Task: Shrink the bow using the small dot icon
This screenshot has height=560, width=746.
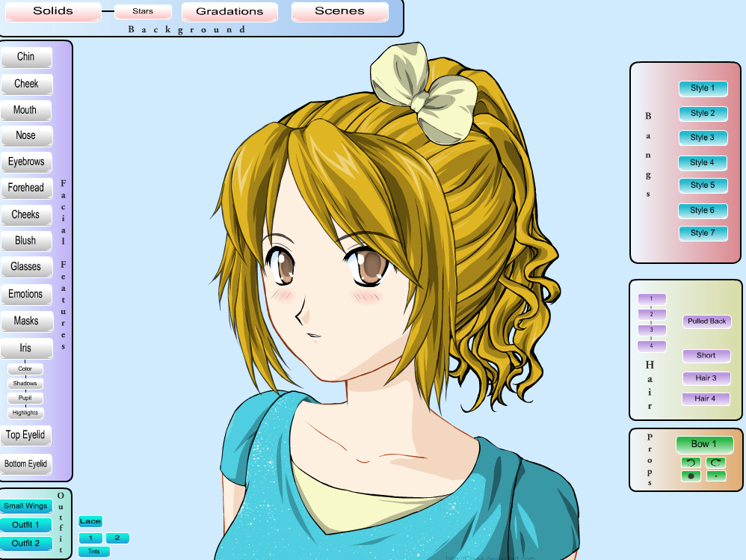Action: click(x=715, y=476)
